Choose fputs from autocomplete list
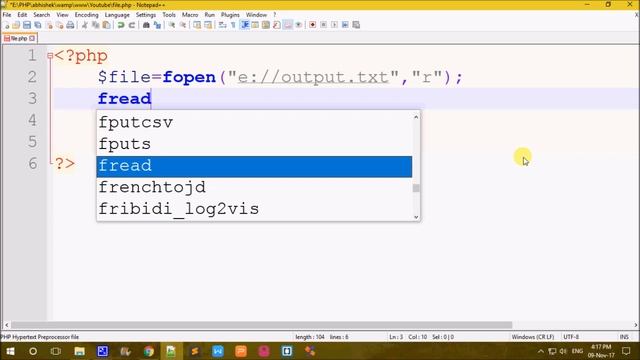640x360 pixels. 254,144
